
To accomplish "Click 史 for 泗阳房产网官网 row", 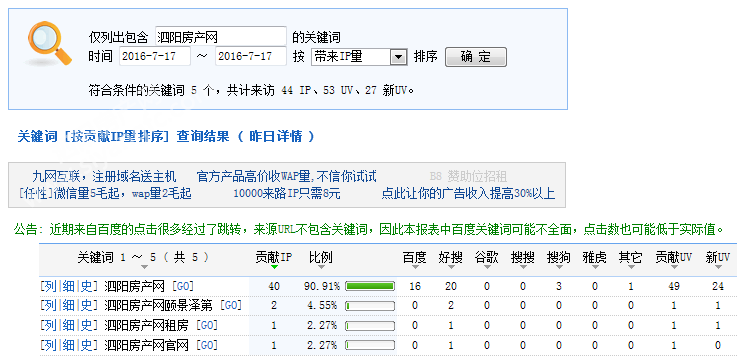I will point(87,345).
